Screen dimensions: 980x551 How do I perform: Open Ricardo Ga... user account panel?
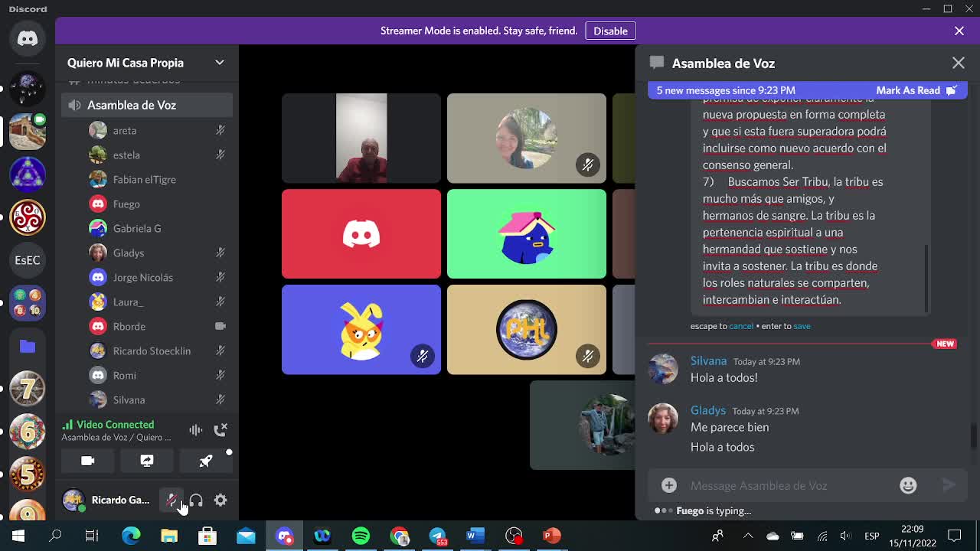click(x=107, y=500)
